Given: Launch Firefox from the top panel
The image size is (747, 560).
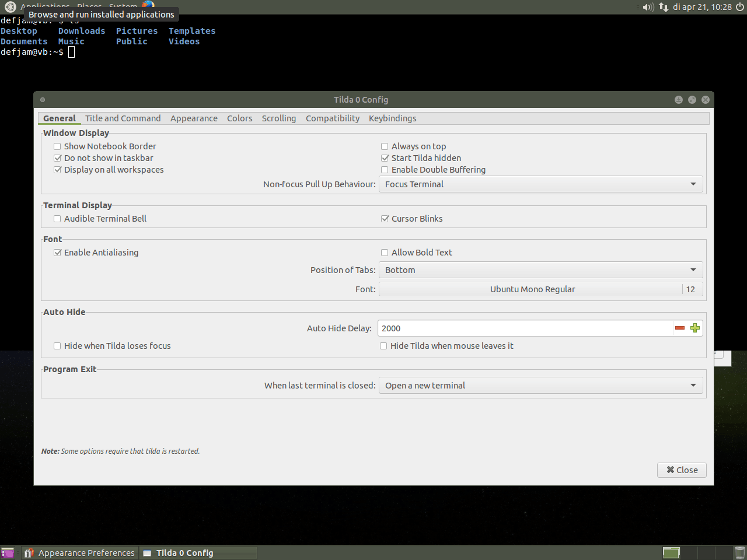Looking at the screenshot, I should 148,5.
